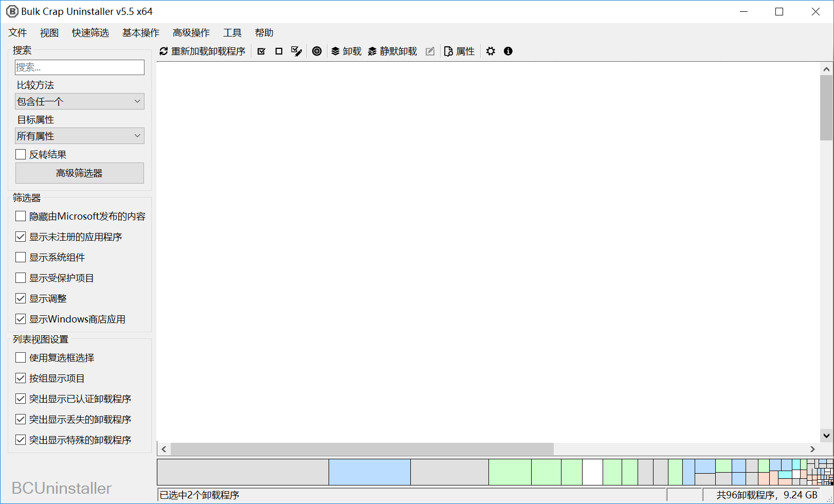
Task: Enable 隐藏由Microsoft发布的内容 checkbox
Action: (21, 216)
